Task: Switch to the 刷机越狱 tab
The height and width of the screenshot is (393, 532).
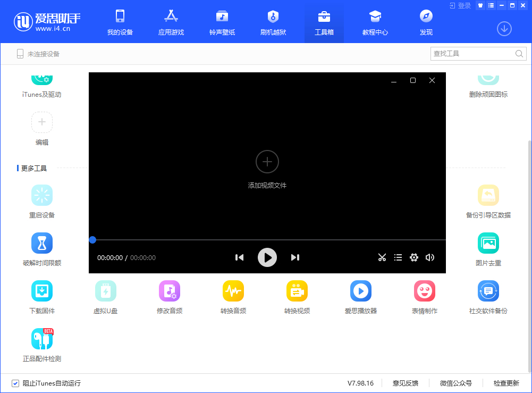Action: tap(273, 21)
